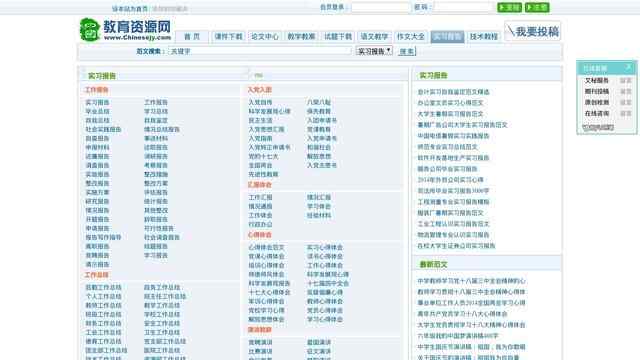Viewport: 640px width, 360px height.
Task: Click the orange 入党入团 category heading
Action: pyautogui.click(x=260, y=90)
